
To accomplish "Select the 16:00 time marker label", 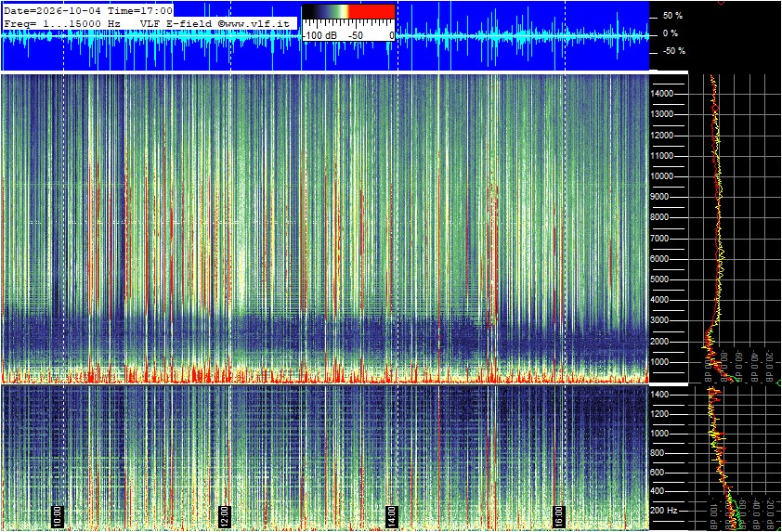I will (x=558, y=516).
